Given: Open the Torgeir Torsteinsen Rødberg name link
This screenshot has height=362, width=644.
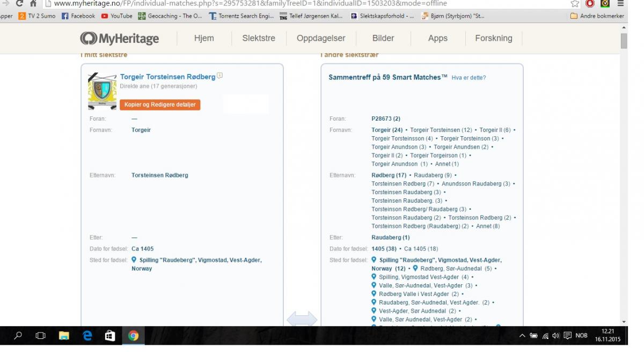Looking at the screenshot, I should tap(167, 77).
